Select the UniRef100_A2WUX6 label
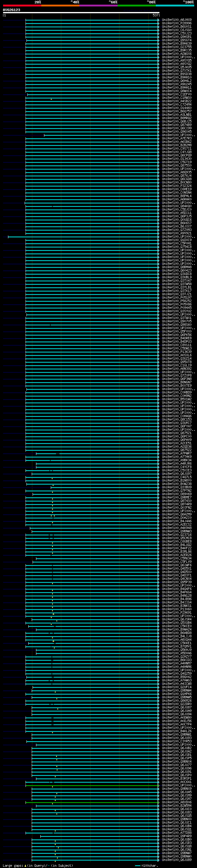Image resolution: width=197 pixels, height=868 pixels. click(x=177, y=54)
